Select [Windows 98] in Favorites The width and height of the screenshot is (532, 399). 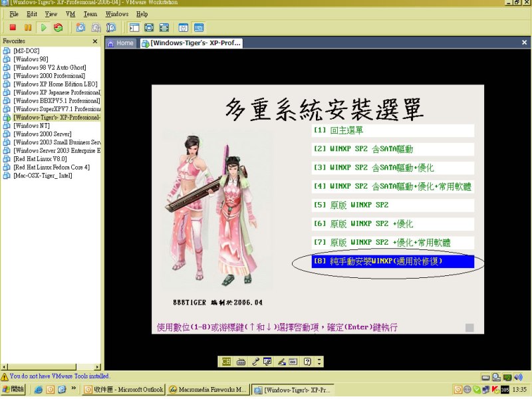(31, 59)
